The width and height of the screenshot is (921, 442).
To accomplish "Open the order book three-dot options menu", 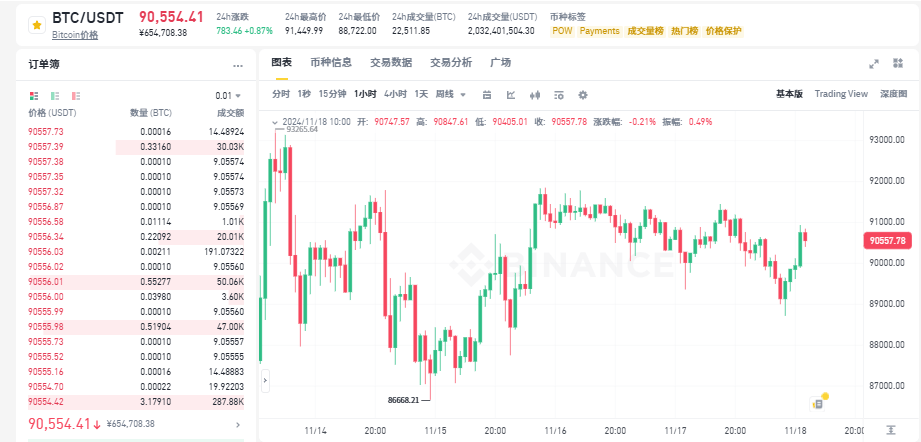I will click(x=237, y=66).
